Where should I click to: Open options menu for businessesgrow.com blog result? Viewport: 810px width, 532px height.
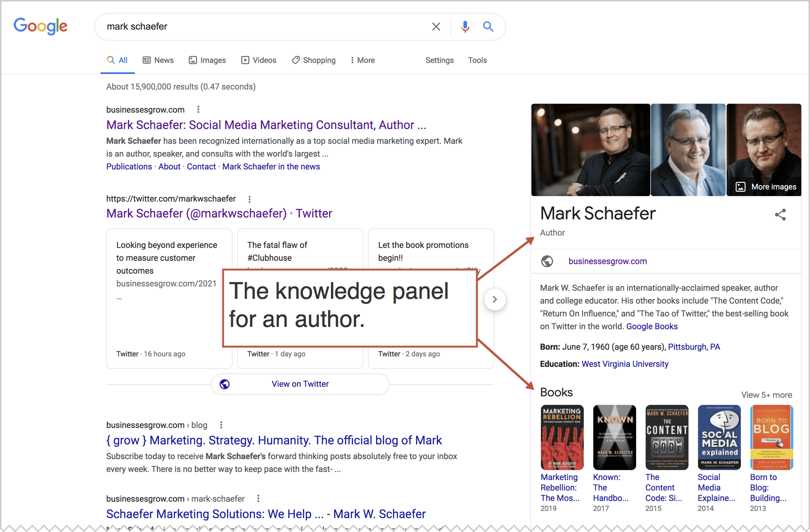[221, 425]
